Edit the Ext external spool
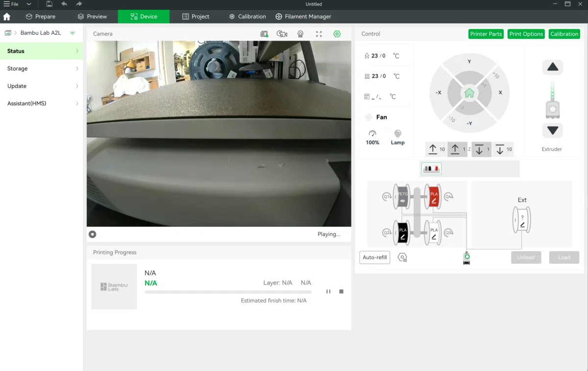This screenshot has height=371, width=588. tap(522, 219)
